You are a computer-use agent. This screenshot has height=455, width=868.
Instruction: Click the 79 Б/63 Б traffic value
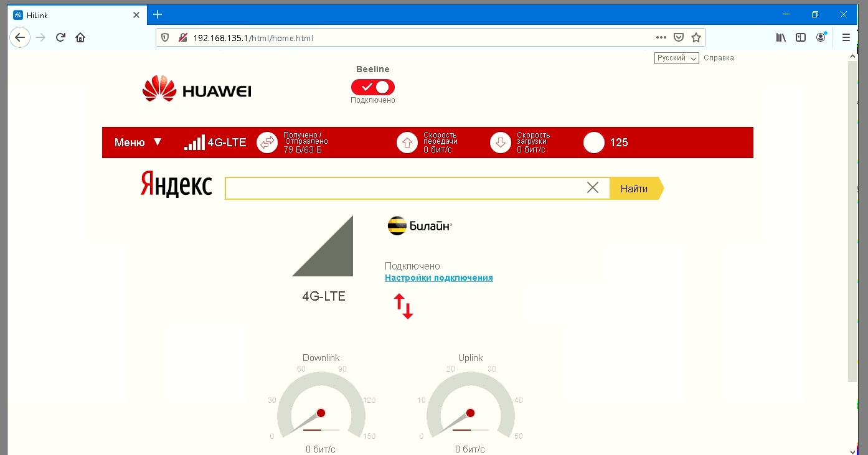[303, 150]
